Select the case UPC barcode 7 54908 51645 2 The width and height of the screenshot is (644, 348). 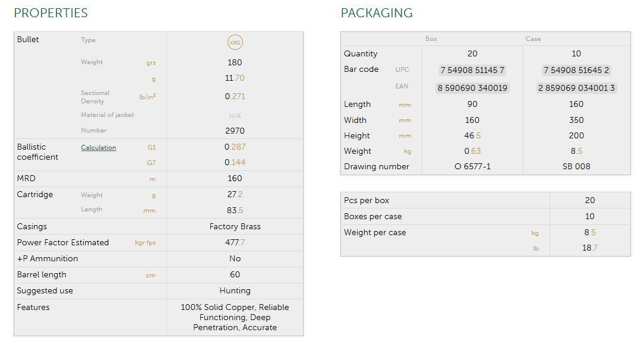point(576,70)
